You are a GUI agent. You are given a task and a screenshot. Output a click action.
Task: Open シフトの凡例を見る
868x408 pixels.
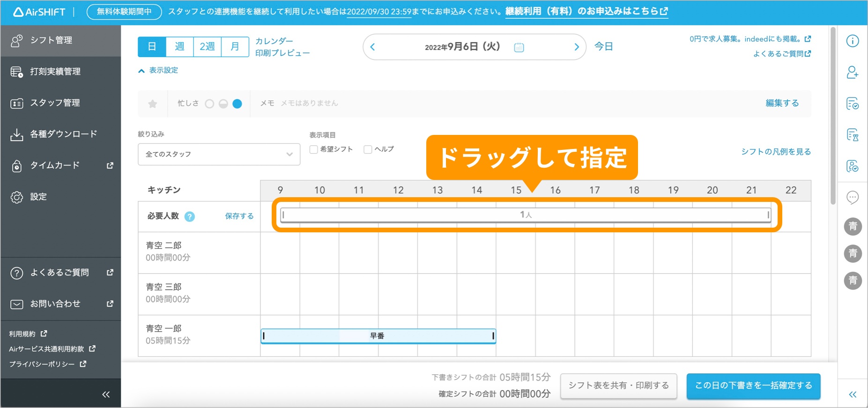(776, 152)
